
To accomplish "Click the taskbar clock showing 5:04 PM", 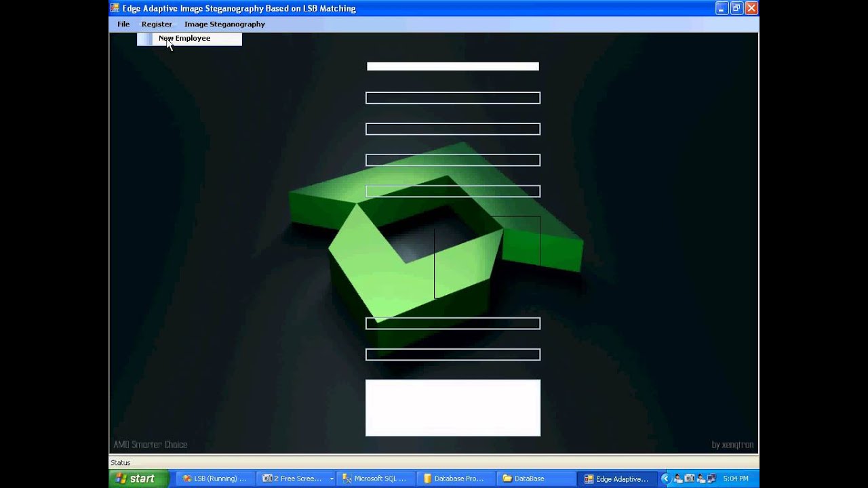I will pyautogui.click(x=736, y=479).
